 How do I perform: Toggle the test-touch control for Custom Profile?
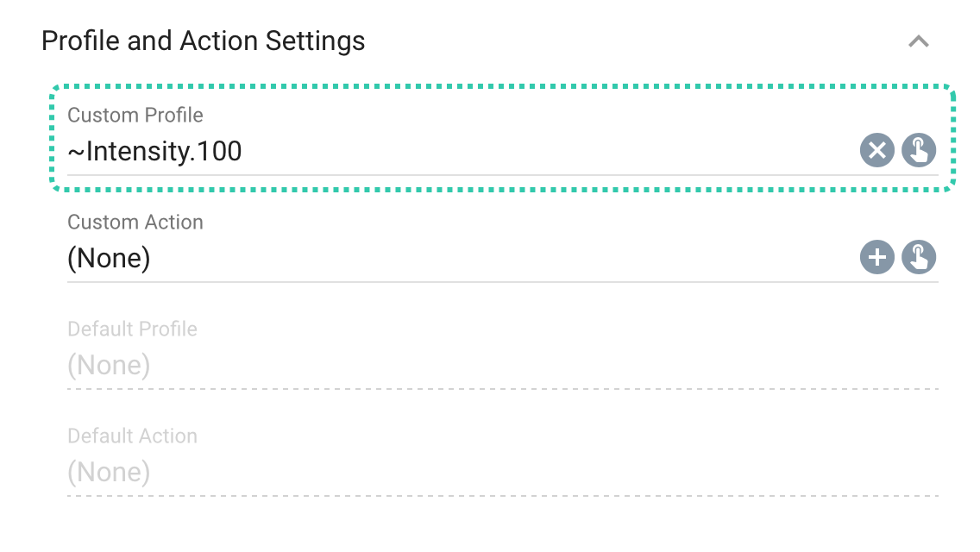(919, 150)
